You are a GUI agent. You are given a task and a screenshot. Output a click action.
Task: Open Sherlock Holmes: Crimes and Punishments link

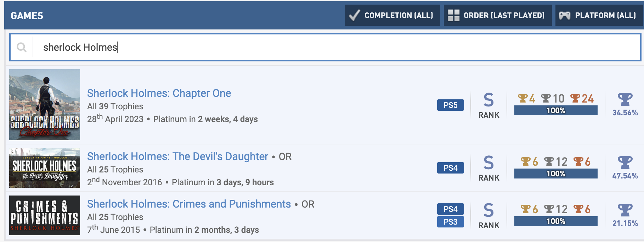(189, 204)
